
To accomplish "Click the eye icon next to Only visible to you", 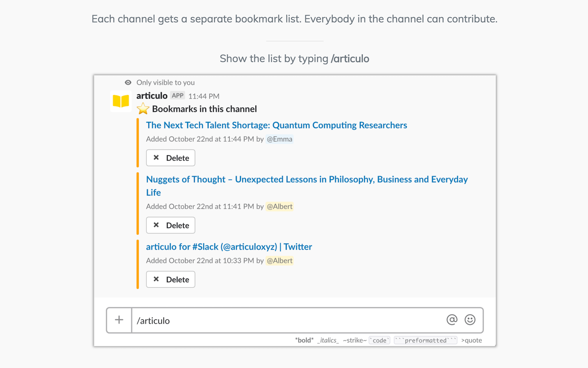I will (128, 82).
